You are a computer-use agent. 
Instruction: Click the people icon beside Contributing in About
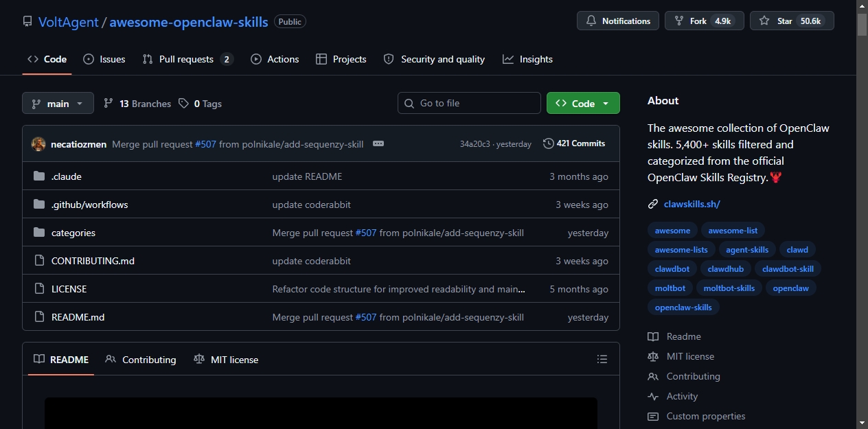click(x=653, y=376)
